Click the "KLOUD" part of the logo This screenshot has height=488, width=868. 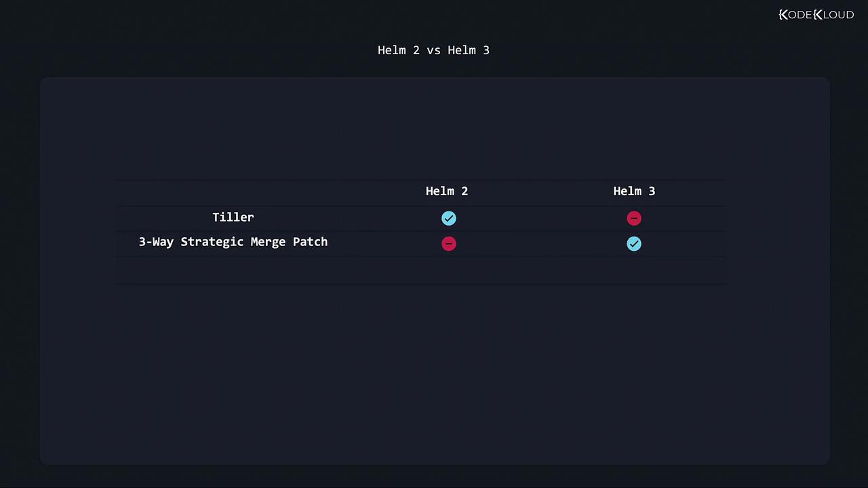834,14
